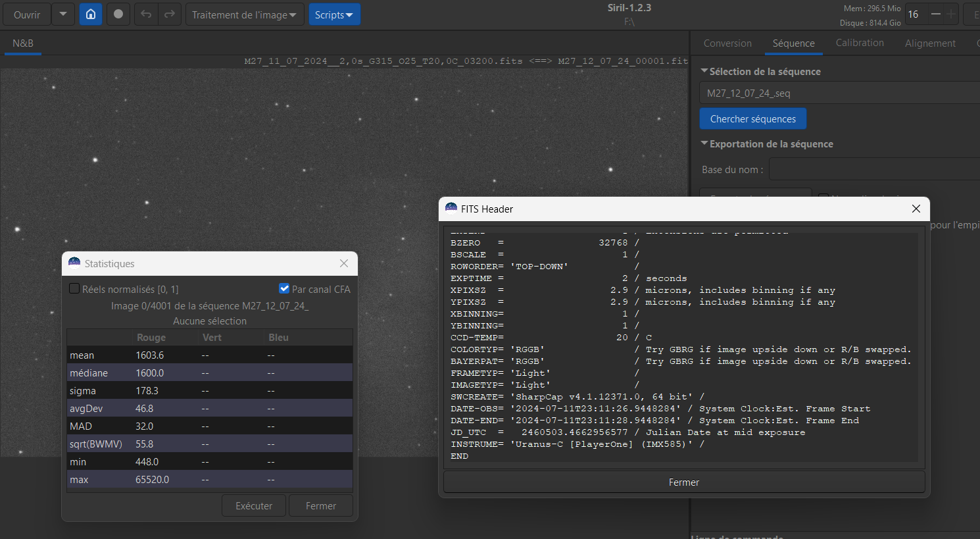Viewport: 980px width, 539px height.
Task: Click the Chercher séquences button
Action: (x=753, y=118)
